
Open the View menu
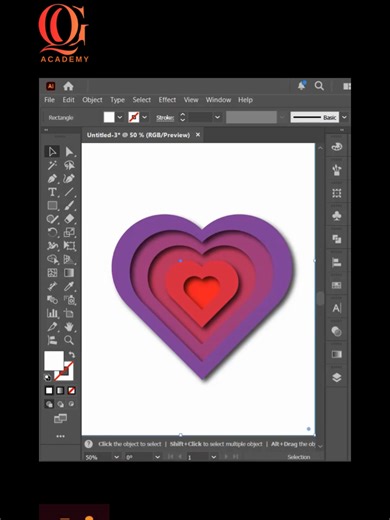(191, 100)
